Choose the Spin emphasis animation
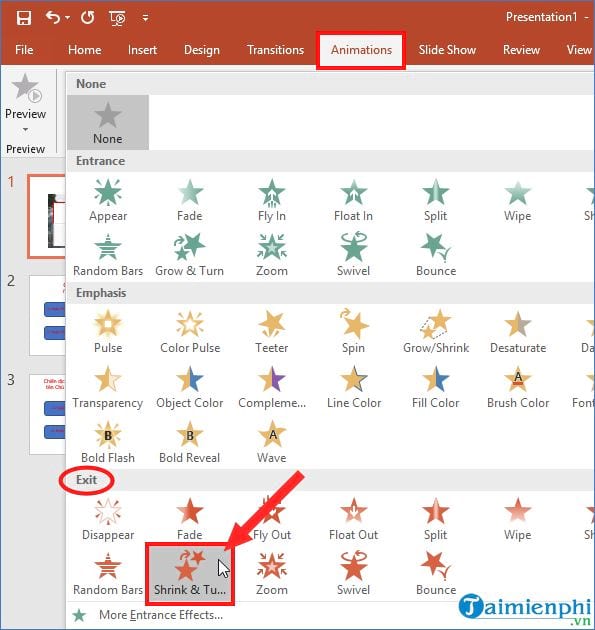Screen dimensions: 595x630 (x=354, y=331)
